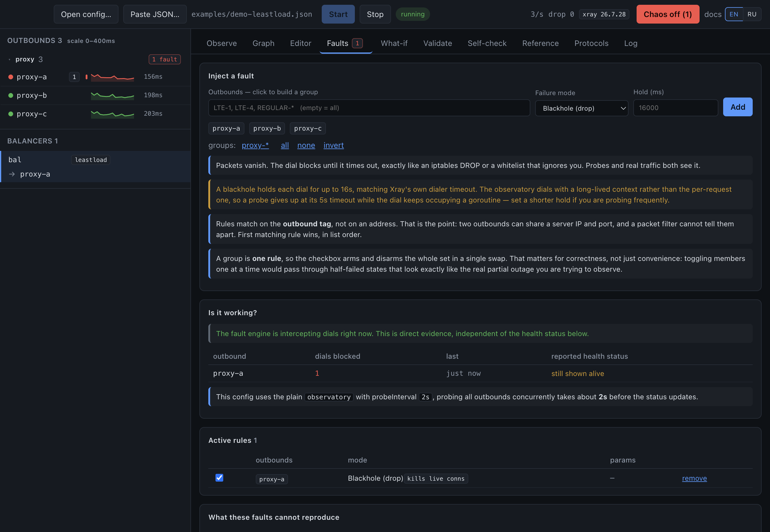This screenshot has width=770, height=532.
Task: Click the '198ms' latency value
Action: [x=153, y=95]
